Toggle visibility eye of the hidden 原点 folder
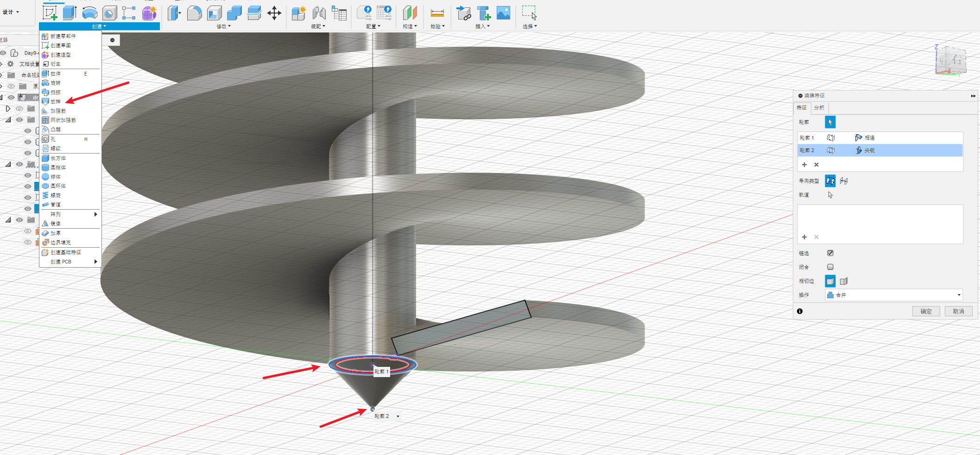Viewport: 980px width, 455px height. pyautogui.click(x=11, y=86)
